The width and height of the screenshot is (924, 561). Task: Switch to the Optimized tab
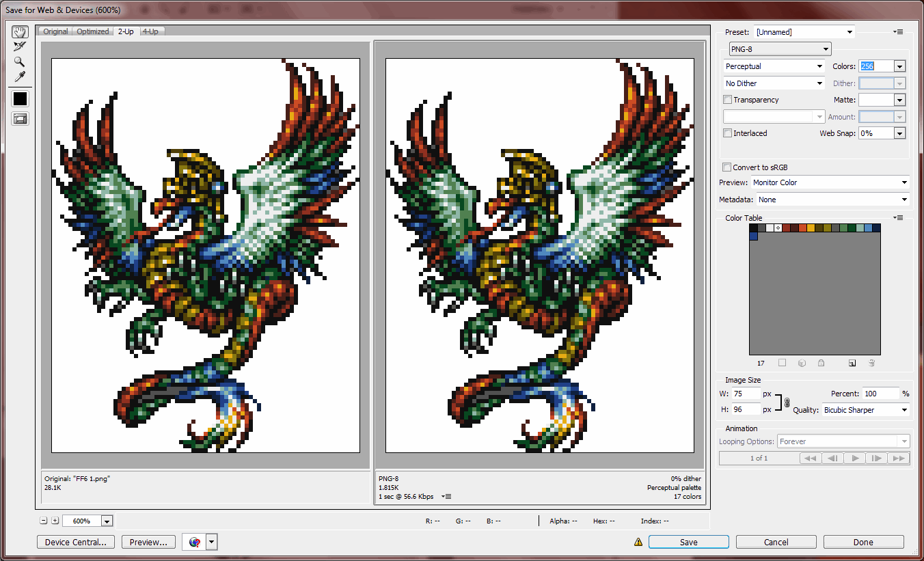[92, 31]
